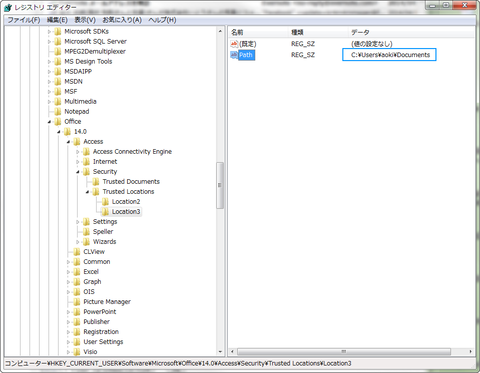The image size is (480, 373).
Task: Click the tree pane scroll up arrow
Action: pos(220,31)
